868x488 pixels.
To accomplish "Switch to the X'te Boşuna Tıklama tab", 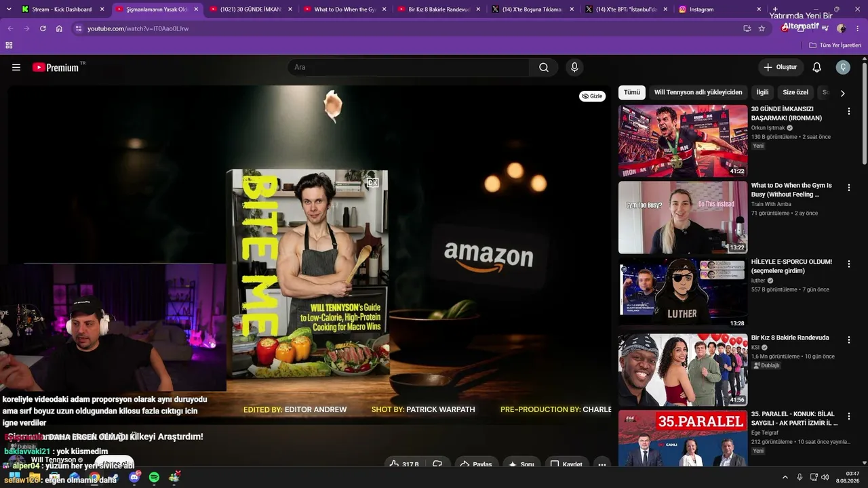I will point(532,9).
